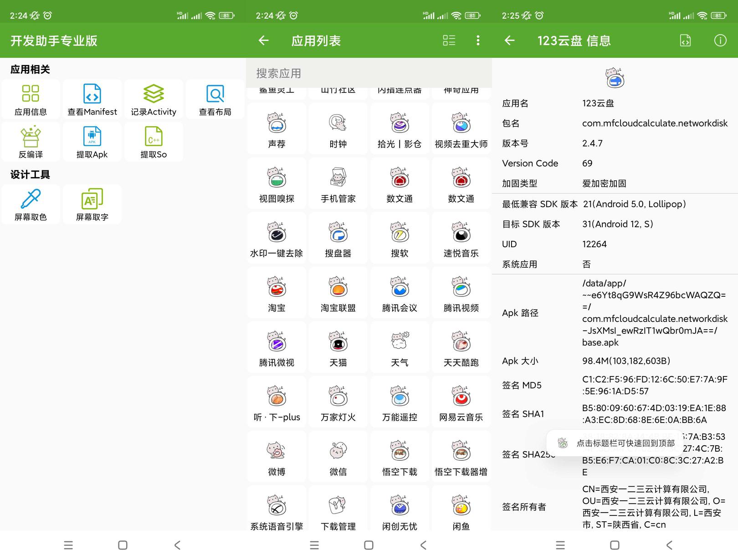The height and width of the screenshot is (560, 738).
Task: Tap the 签名 MD5 row label
Action: click(522, 385)
